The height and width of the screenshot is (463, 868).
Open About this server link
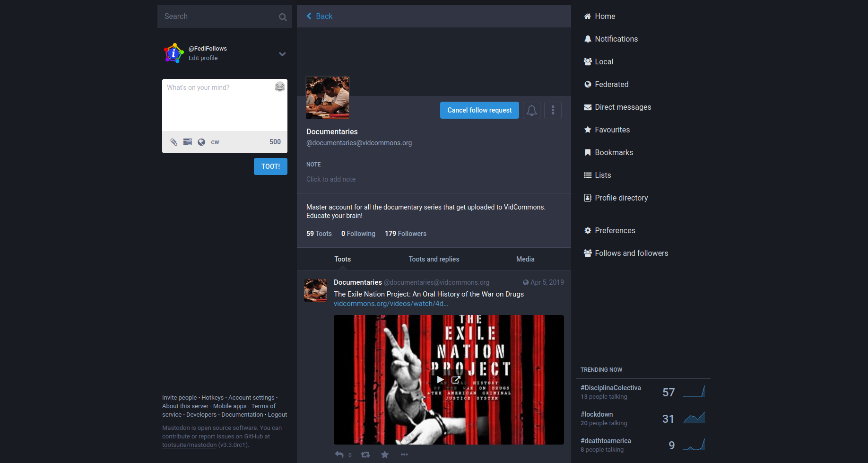coord(185,406)
